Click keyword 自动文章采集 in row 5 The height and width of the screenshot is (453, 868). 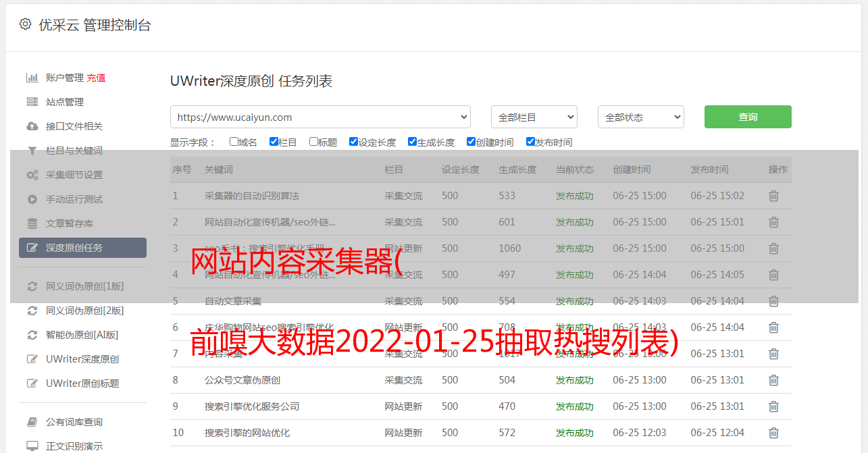[x=233, y=301]
